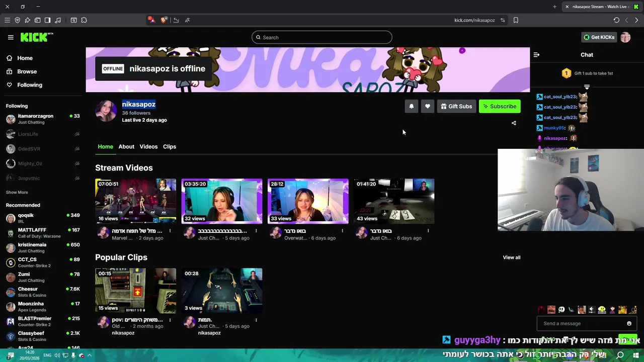The width and height of the screenshot is (644, 362).
Task: Open BLASTPremier recommended channel
Action: [x=43, y=321]
